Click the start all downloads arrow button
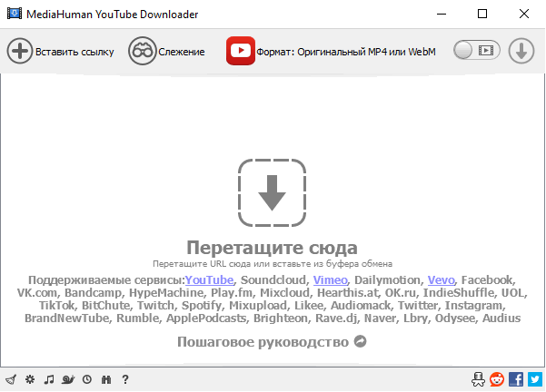Viewport: 546px width, 392px height. (x=521, y=51)
